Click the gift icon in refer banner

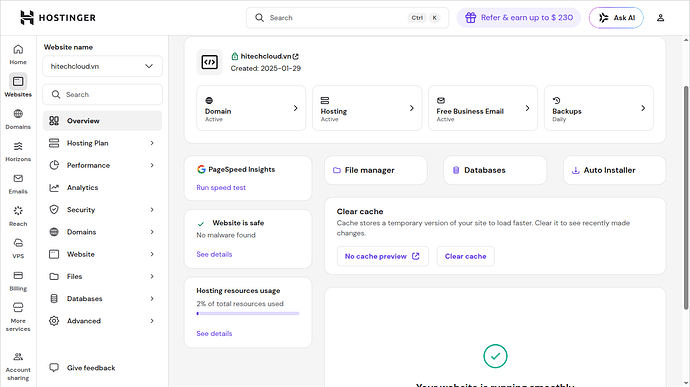(x=470, y=18)
